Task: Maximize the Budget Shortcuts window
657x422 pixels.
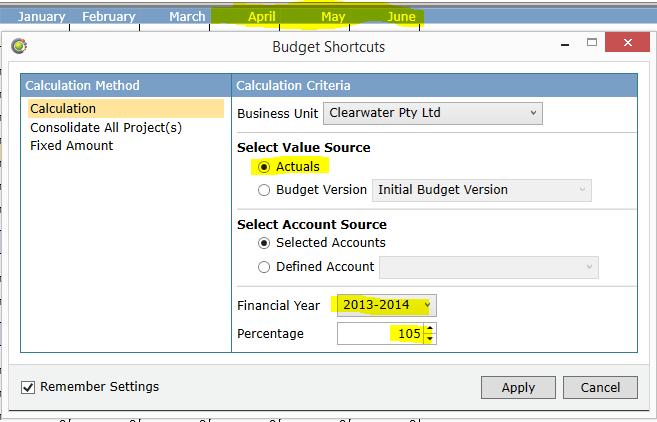Action: pyautogui.click(x=592, y=42)
